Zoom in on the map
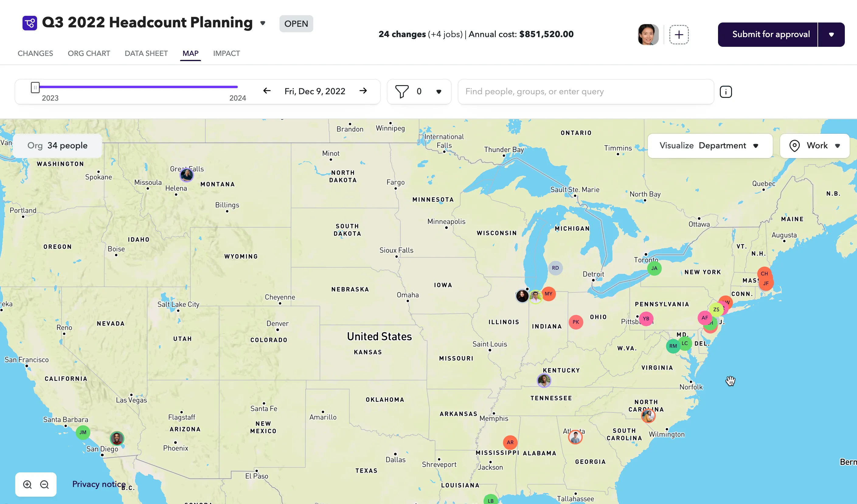Viewport: 857px width, 504px height. [28, 484]
